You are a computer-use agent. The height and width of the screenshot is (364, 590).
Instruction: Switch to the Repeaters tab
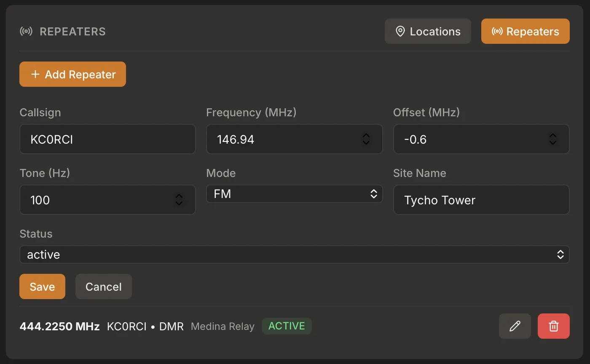click(526, 31)
